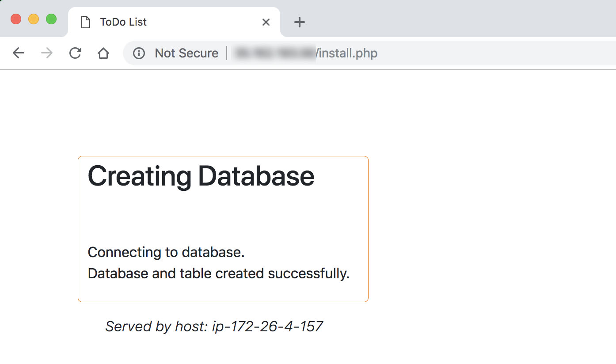616x364 pixels.
Task: Maximize the window with the green button
Action: point(51,19)
